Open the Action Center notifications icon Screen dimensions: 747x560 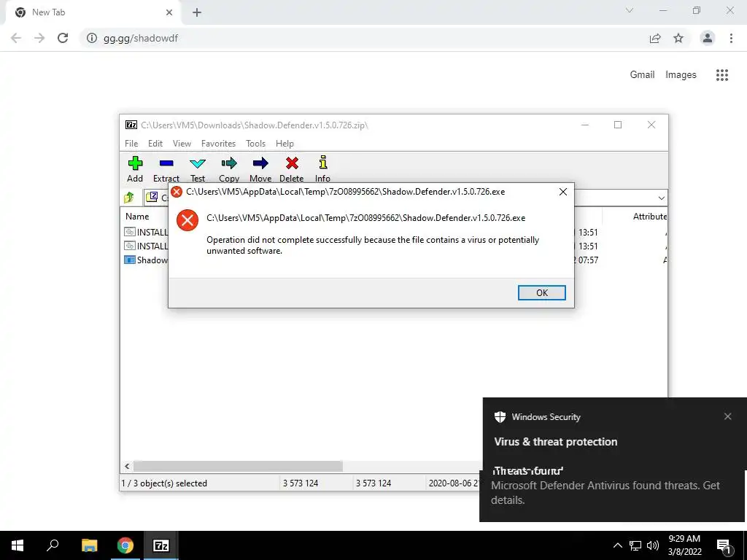click(724, 545)
